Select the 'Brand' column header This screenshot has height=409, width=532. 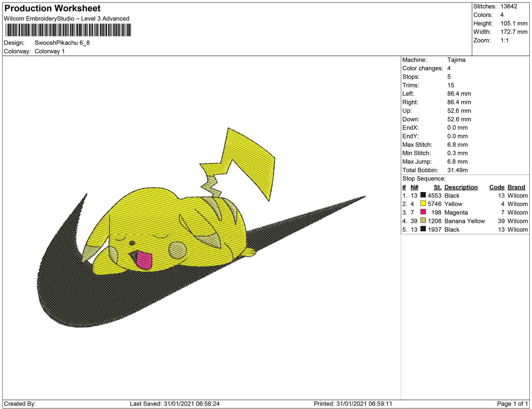[516, 187]
